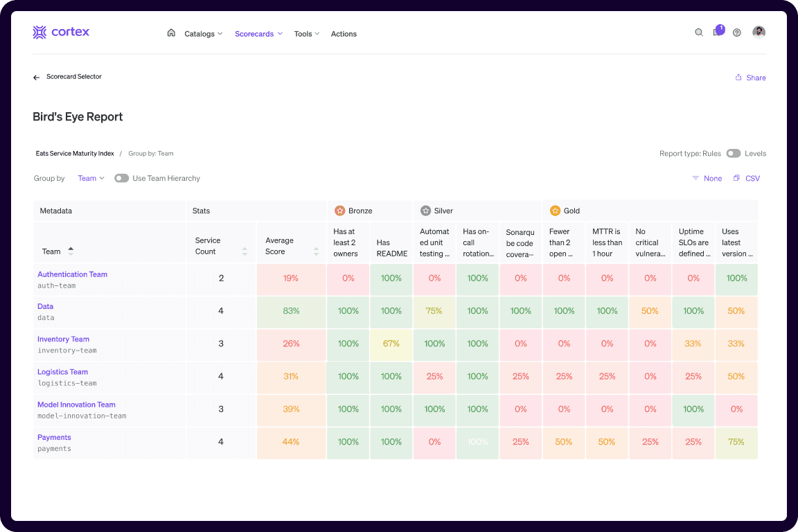Open search via magnifying glass icon
Image resolution: width=798 pixels, height=532 pixels.
[x=699, y=33]
